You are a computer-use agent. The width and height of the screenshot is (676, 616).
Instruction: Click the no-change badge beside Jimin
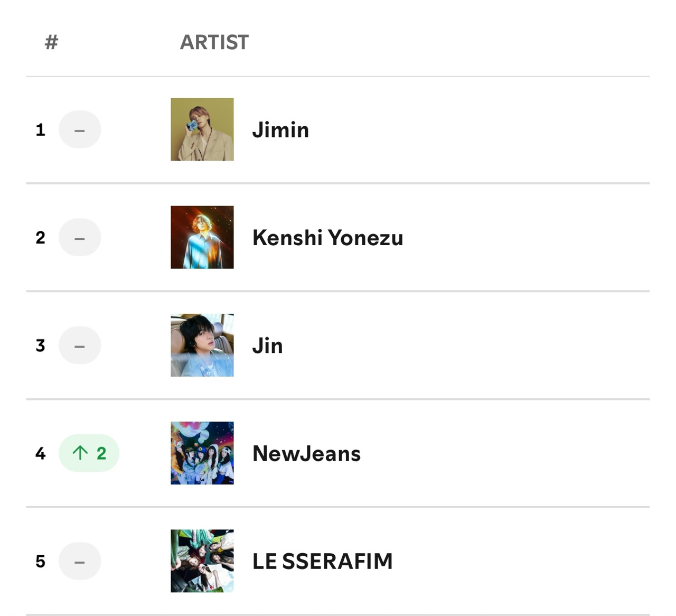[x=80, y=129]
